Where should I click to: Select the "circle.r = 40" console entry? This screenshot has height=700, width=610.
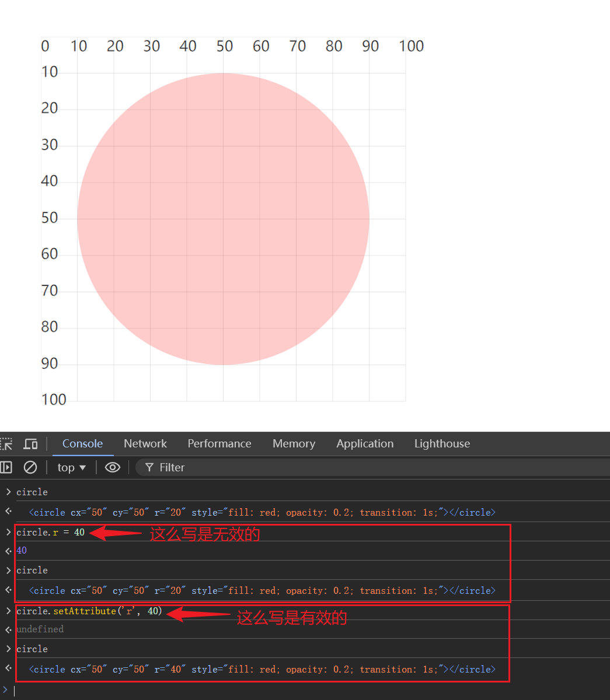[51, 532]
